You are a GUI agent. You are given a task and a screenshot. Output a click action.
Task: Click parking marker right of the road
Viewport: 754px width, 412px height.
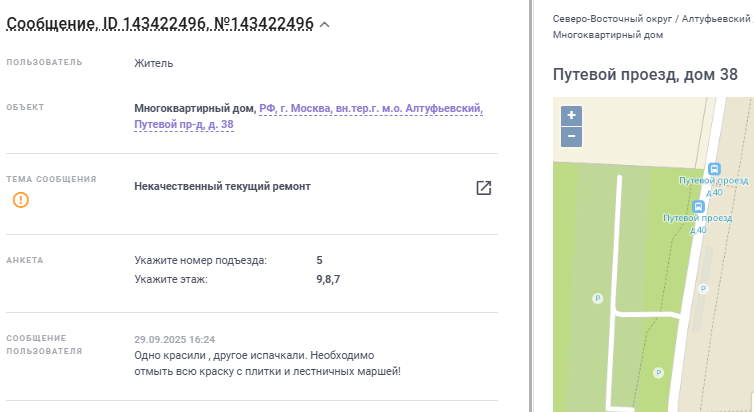[703, 288]
